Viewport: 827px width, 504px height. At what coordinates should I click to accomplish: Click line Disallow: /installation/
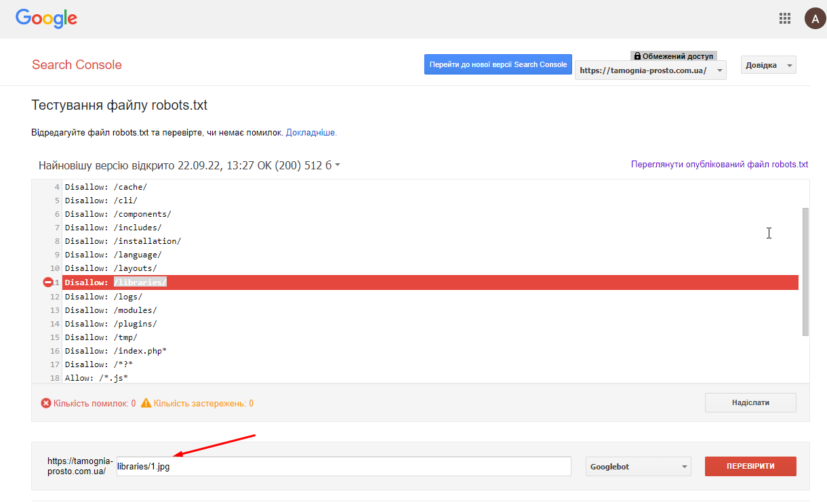coord(123,241)
